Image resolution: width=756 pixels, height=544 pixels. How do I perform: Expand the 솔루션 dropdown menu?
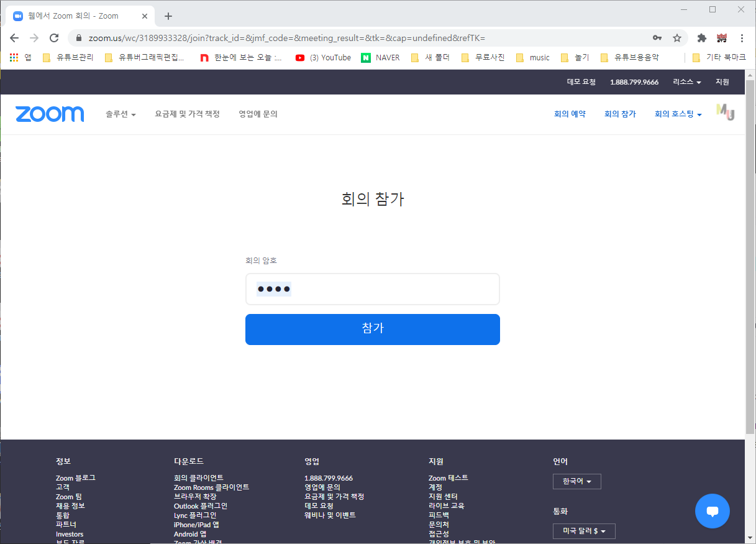pos(121,114)
